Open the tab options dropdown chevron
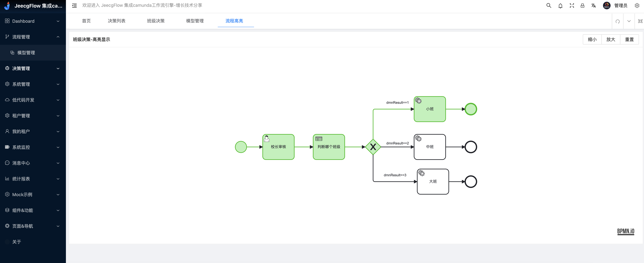Image resolution: width=644 pixels, height=263 pixels. [x=629, y=21]
